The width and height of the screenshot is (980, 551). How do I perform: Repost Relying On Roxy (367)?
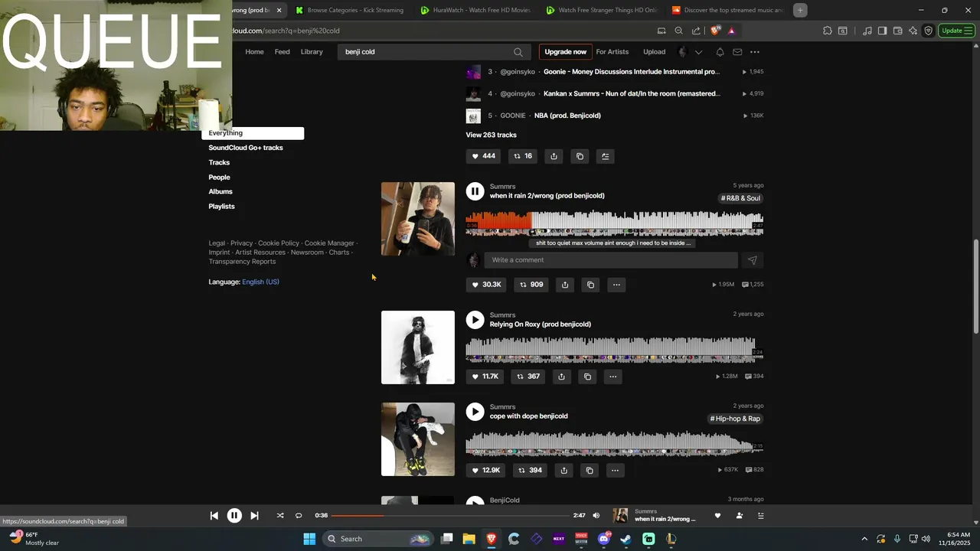(x=528, y=377)
